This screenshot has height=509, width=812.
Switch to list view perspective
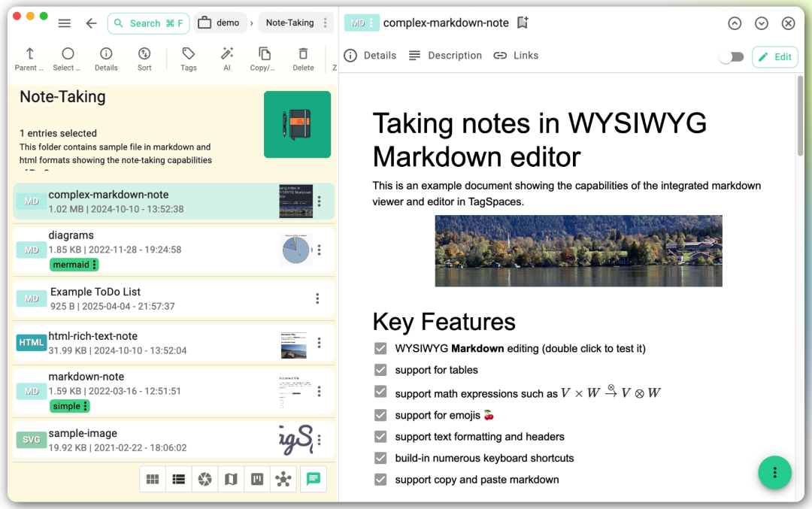[179, 479]
